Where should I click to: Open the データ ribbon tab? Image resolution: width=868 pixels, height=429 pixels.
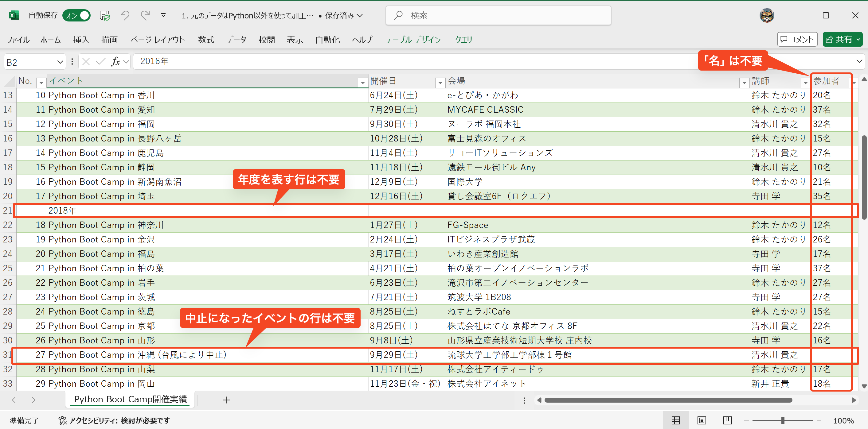tap(236, 40)
